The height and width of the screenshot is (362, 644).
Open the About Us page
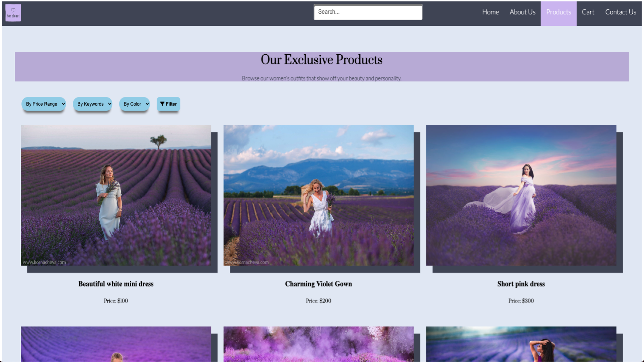[x=522, y=12]
